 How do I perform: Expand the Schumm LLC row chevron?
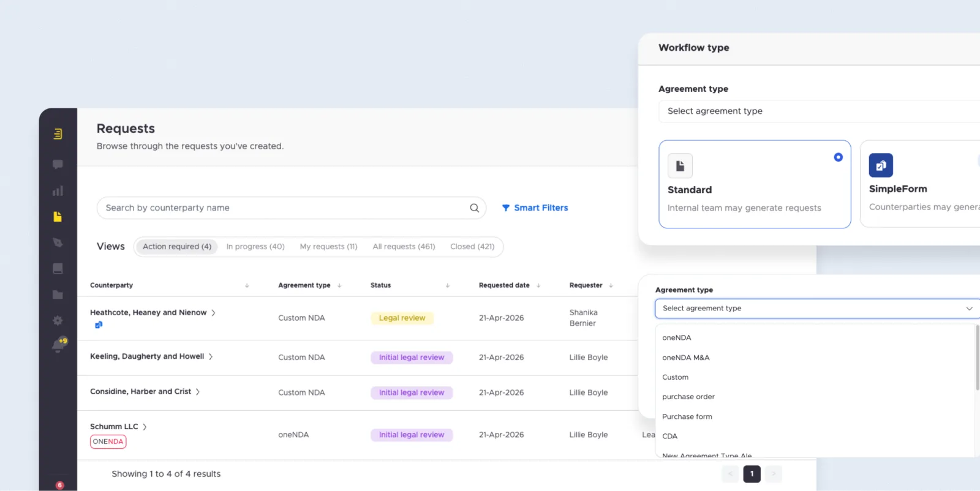145,427
